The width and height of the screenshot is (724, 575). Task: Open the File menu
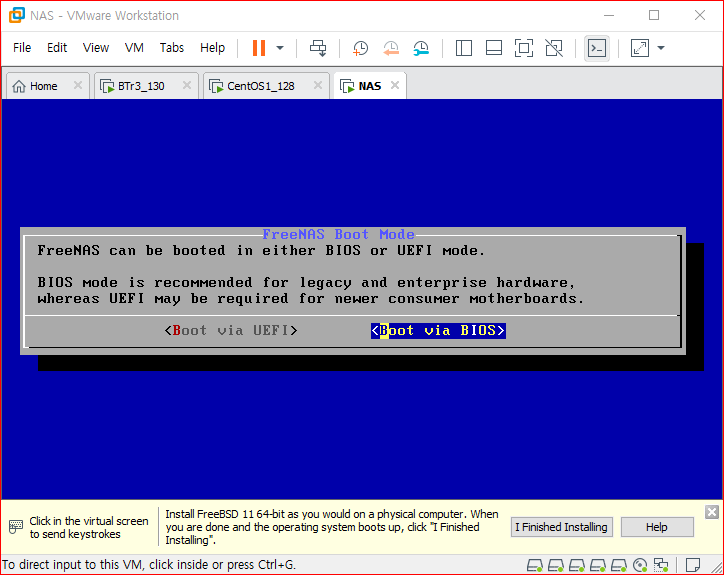tap(22, 48)
